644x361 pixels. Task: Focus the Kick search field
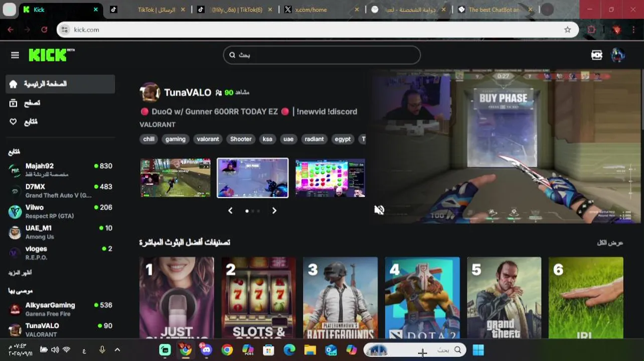coord(321,55)
